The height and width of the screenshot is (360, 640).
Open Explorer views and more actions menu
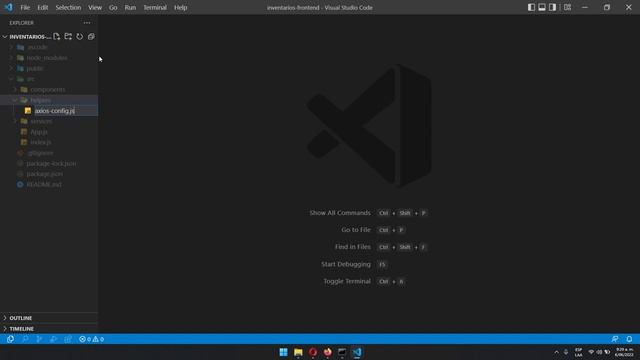coord(87,23)
